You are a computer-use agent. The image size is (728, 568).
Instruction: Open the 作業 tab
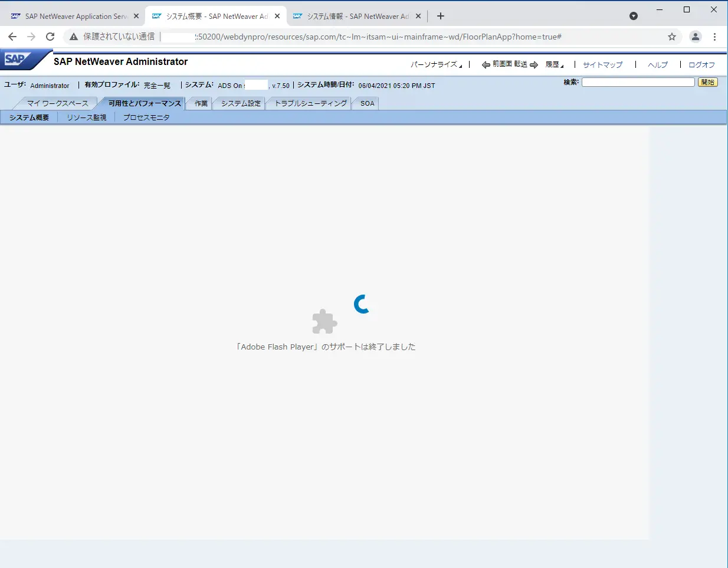tap(201, 103)
